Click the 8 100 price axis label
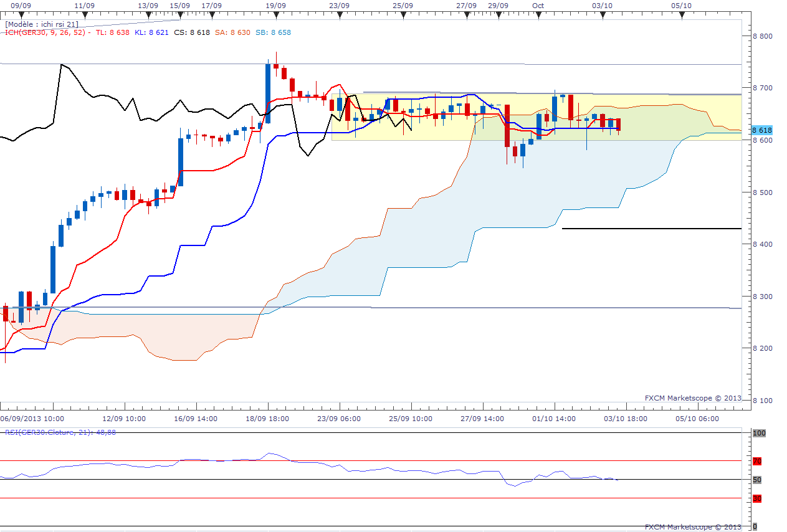 (761, 401)
